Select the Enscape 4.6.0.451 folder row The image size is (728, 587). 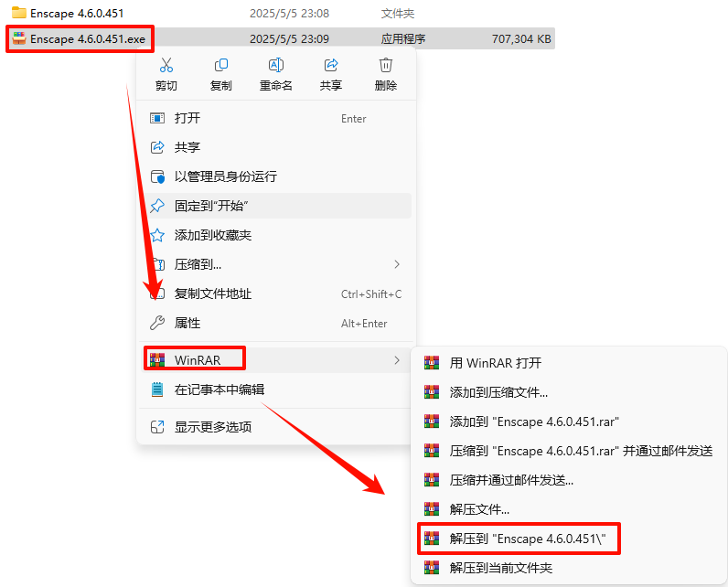pyautogui.click(x=281, y=14)
